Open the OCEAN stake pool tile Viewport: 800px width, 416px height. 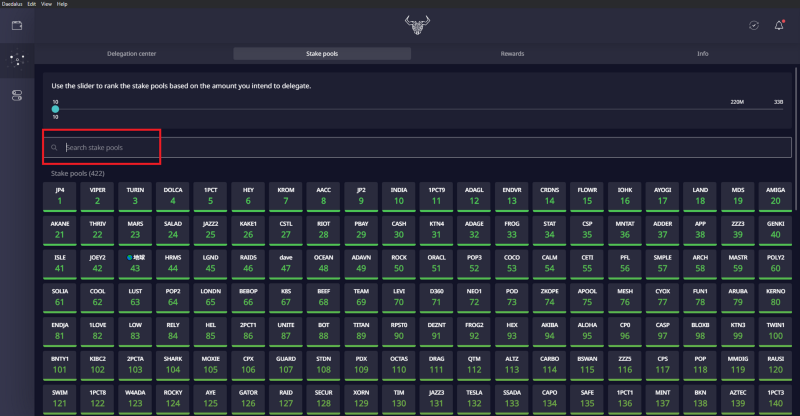[x=323, y=264]
